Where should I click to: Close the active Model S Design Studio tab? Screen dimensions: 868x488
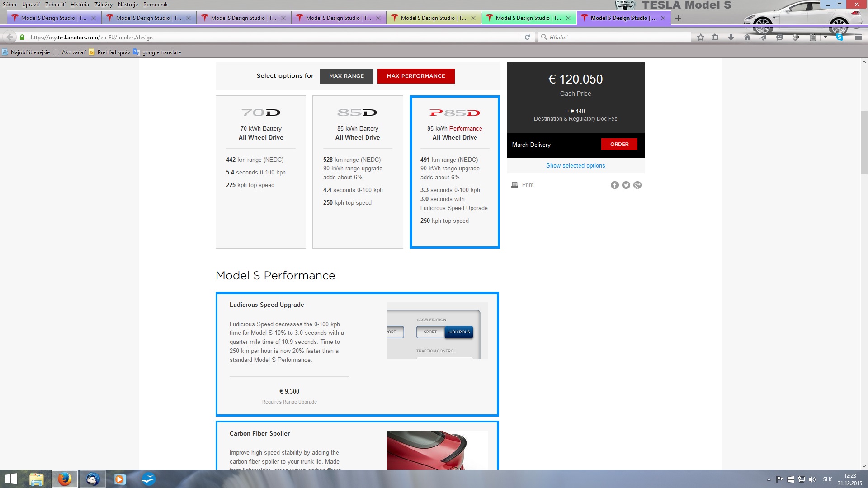(x=663, y=18)
